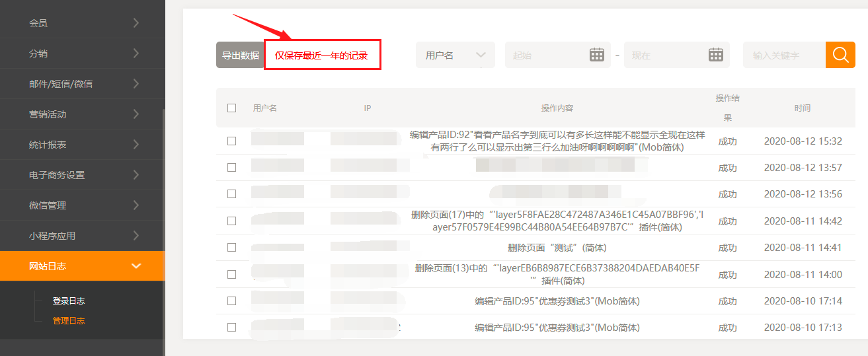Viewport: 868px width, 356px height.
Task: Open 登录日志 submenu item
Action: (69, 301)
